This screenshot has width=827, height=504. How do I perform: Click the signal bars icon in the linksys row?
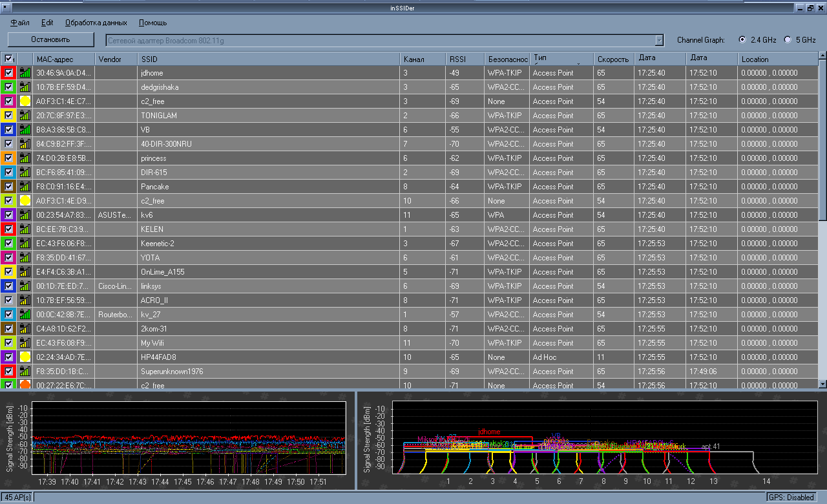25,286
